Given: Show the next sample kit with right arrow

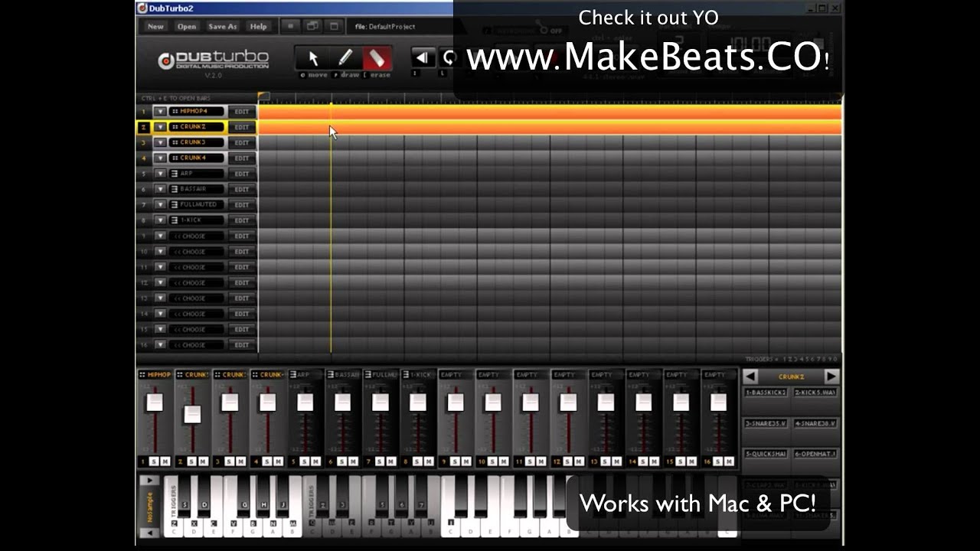Looking at the screenshot, I should (831, 377).
